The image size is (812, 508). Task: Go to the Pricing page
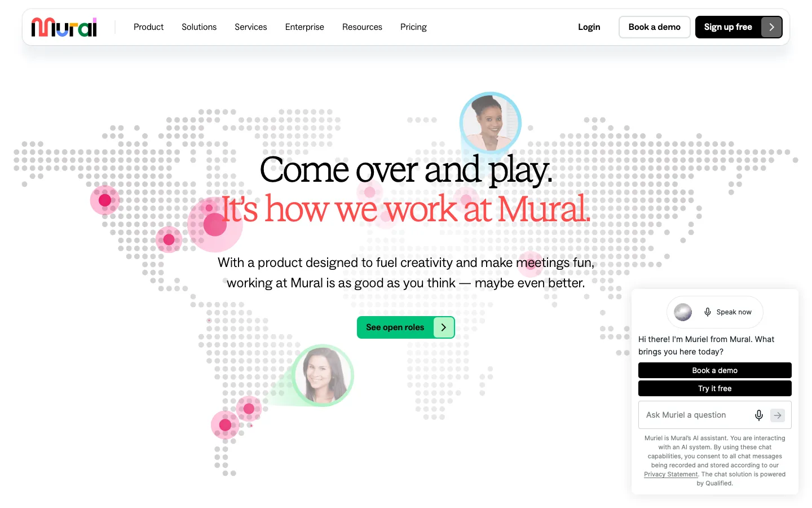click(x=413, y=27)
